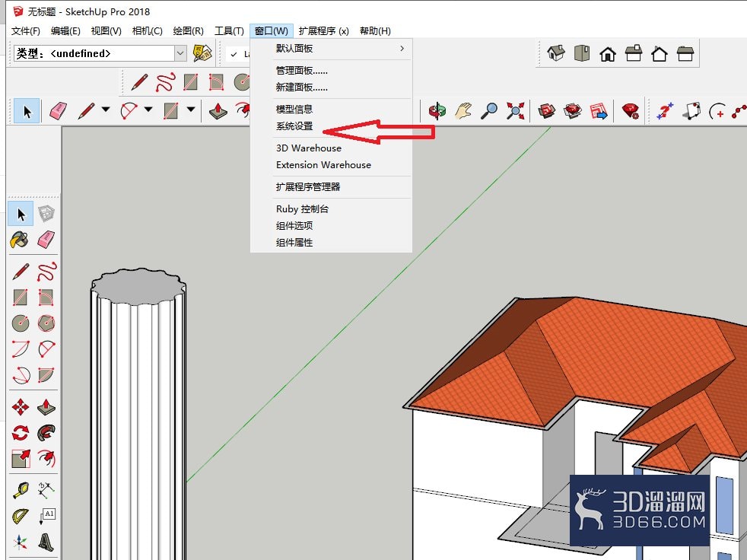
Task: Open 扩展程序管理器 menu entry
Action: (308, 187)
